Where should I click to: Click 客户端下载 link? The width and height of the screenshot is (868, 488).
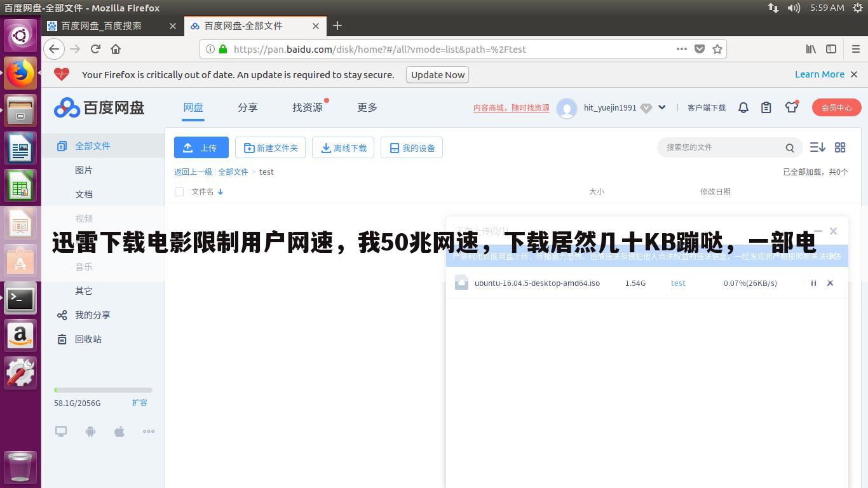pos(707,108)
